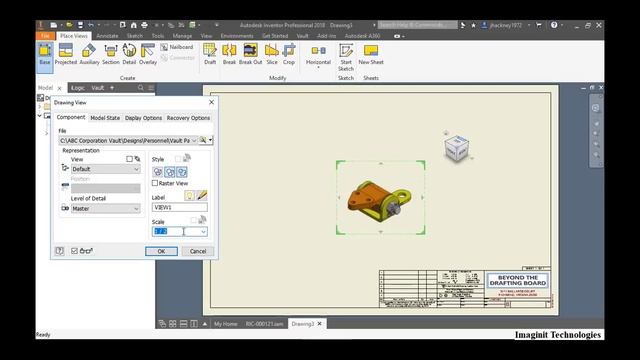The height and width of the screenshot is (360, 640).
Task: Switch to the My Home document tab
Action: click(x=226, y=324)
